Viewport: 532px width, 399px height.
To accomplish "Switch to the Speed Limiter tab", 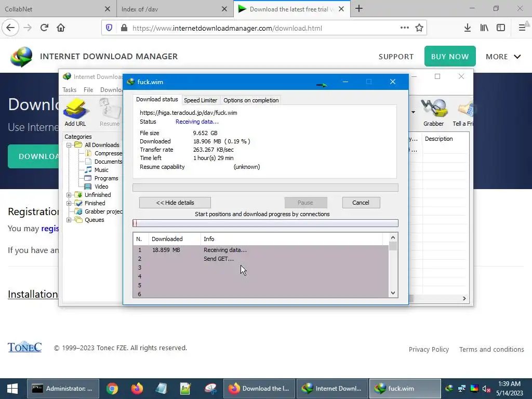I will click(201, 100).
